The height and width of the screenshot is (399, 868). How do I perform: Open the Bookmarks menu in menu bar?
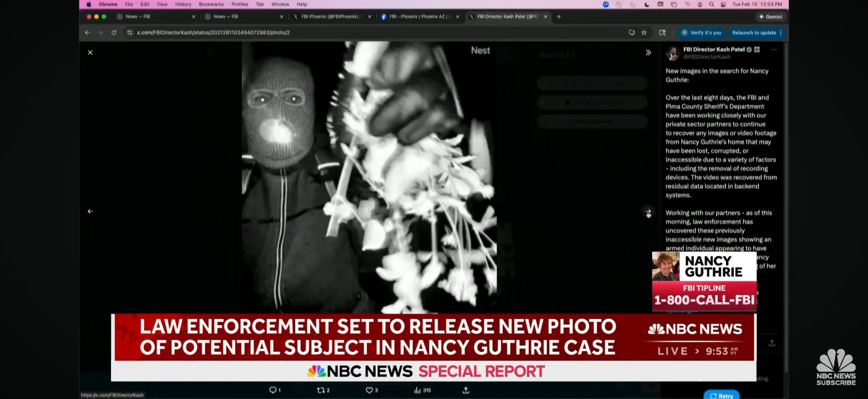(x=211, y=4)
